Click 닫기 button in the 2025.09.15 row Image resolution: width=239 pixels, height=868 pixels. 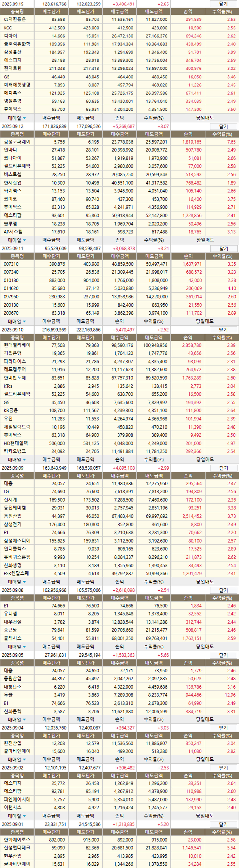(223, 4)
